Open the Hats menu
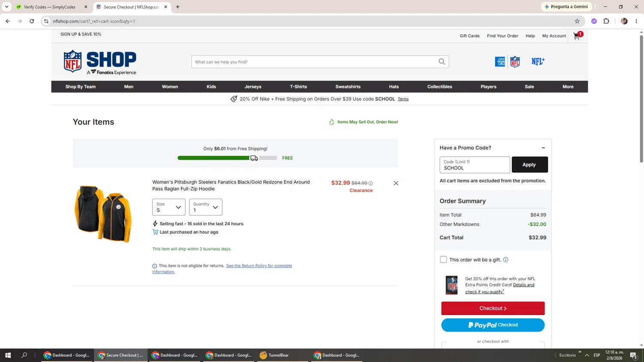Viewport: 644px width, 362px height. point(394,87)
